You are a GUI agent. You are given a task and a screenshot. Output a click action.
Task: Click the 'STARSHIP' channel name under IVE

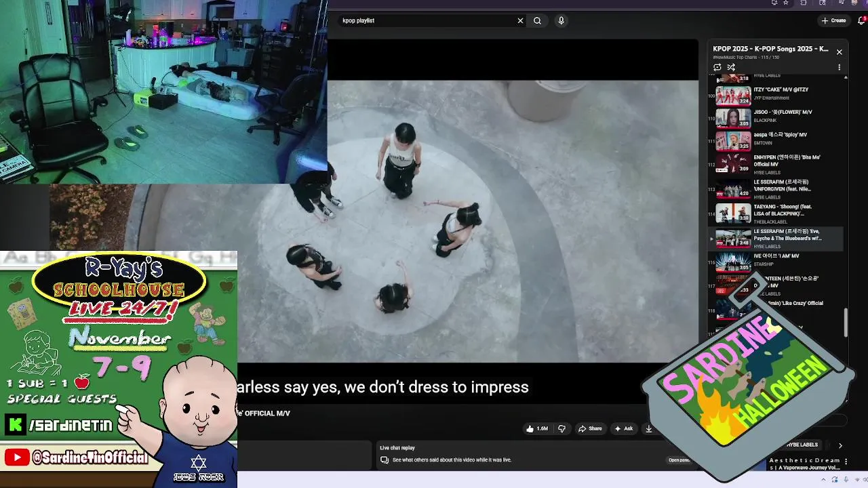pos(764,264)
